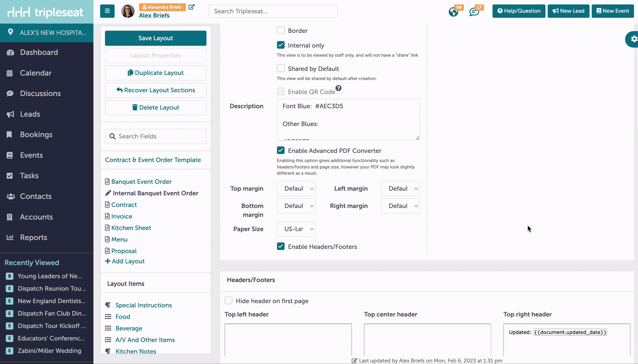638x364 pixels.
Task: Open recently viewed Zabini/Miller Wedding
Action: click(49, 351)
